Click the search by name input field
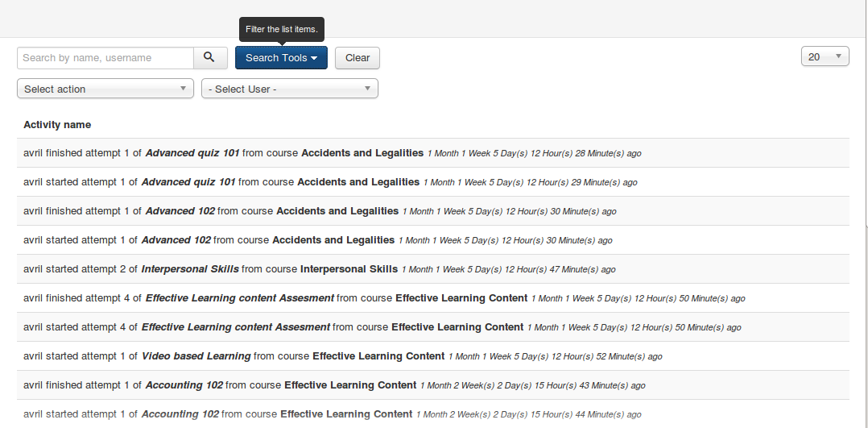Screen dimensions: 868x428 pyautogui.click(x=105, y=58)
